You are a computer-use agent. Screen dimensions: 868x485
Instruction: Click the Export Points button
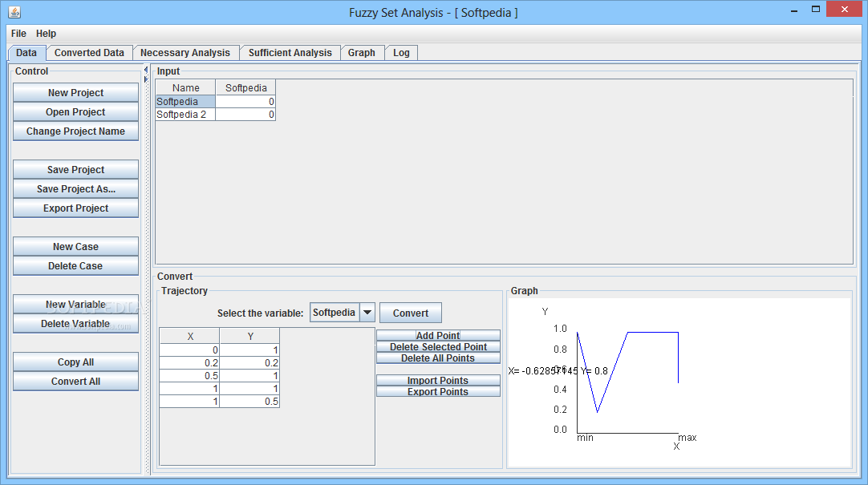click(x=438, y=391)
